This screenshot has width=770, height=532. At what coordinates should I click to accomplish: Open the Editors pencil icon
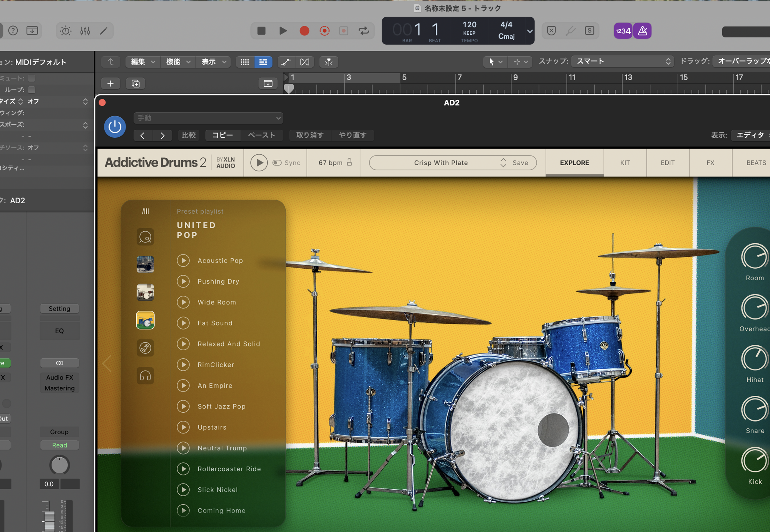tap(104, 31)
